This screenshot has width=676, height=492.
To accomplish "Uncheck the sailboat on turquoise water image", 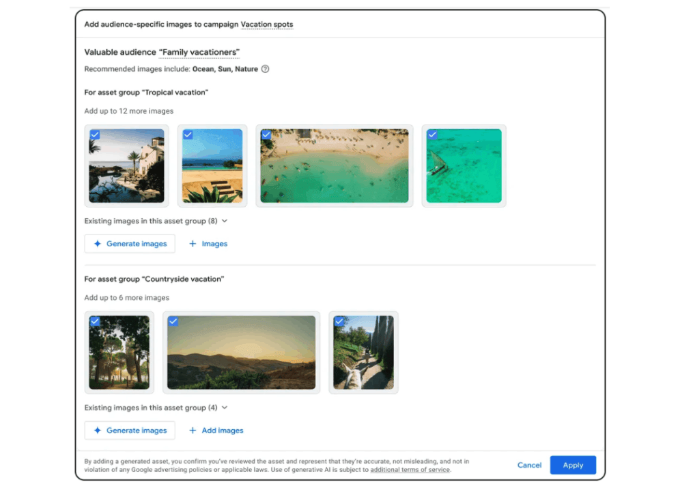I will coord(432,135).
